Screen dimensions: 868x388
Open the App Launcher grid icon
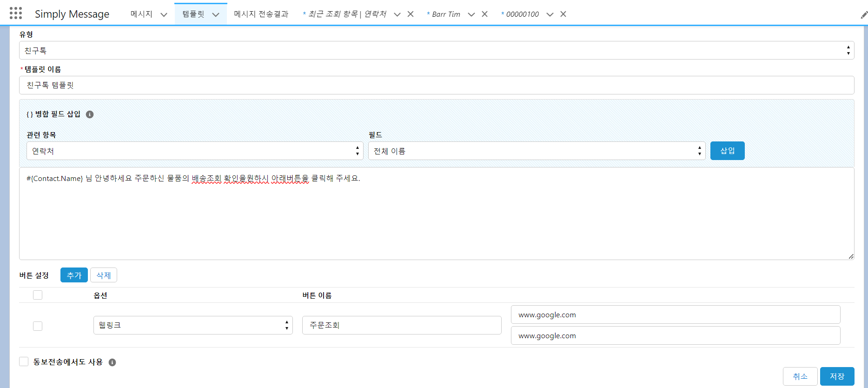16,13
